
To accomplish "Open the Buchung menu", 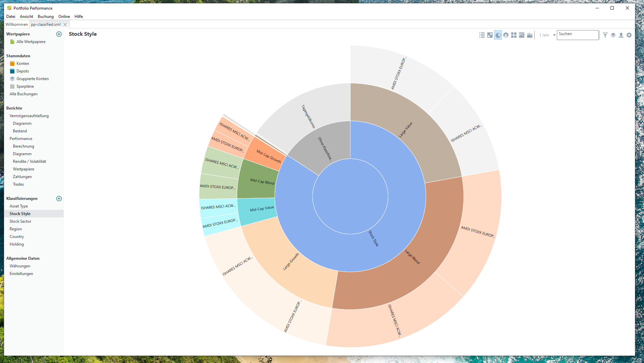I will pos(46,17).
